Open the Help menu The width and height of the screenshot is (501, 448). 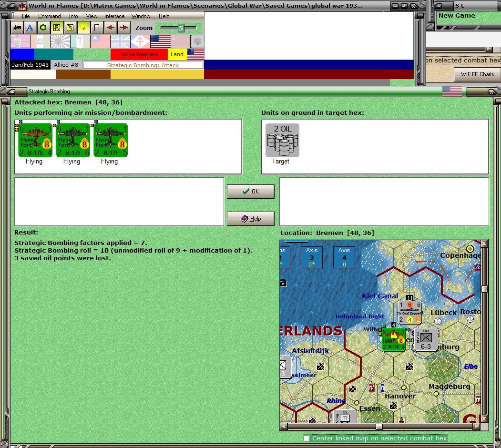[x=164, y=16]
